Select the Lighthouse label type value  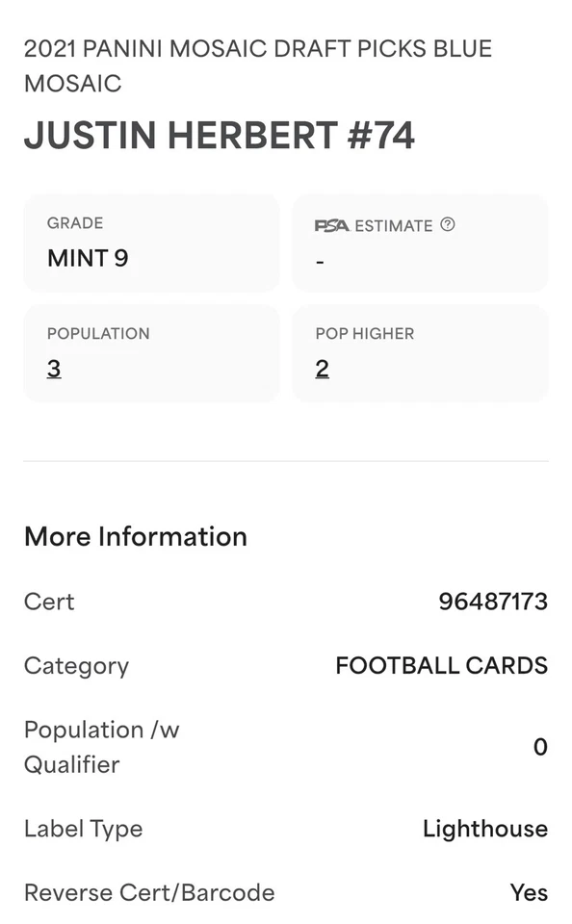(485, 829)
